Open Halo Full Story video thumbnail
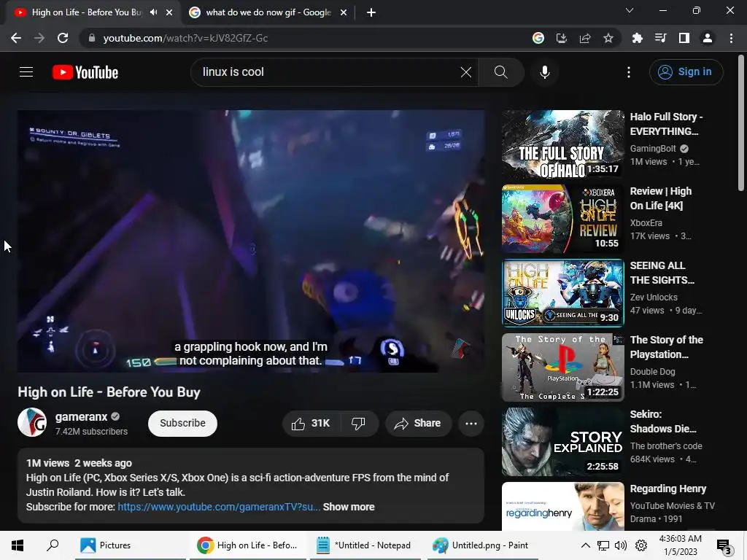Screen dimensions: 747x560 (562, 144)
